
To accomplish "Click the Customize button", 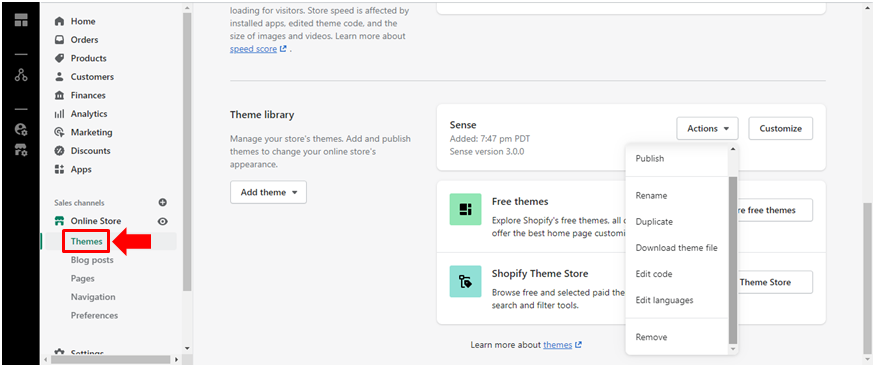I will (780, 128).
